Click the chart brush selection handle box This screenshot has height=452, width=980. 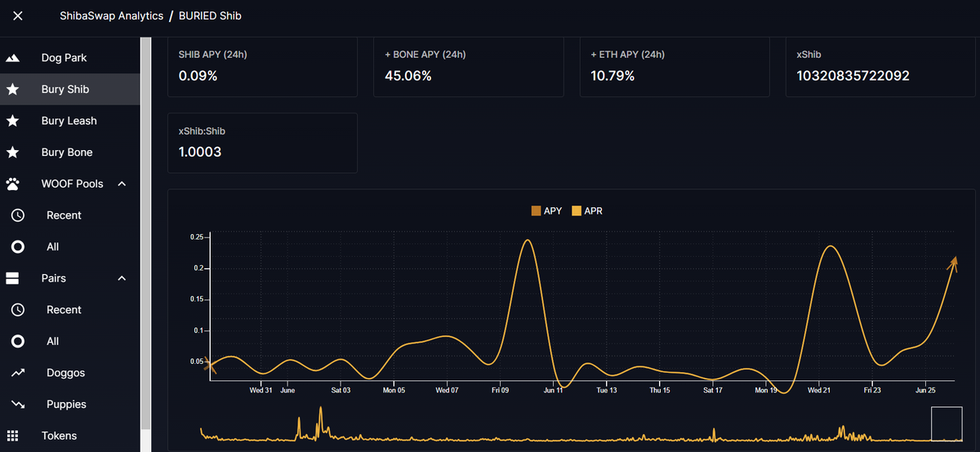tap(947, 423)
